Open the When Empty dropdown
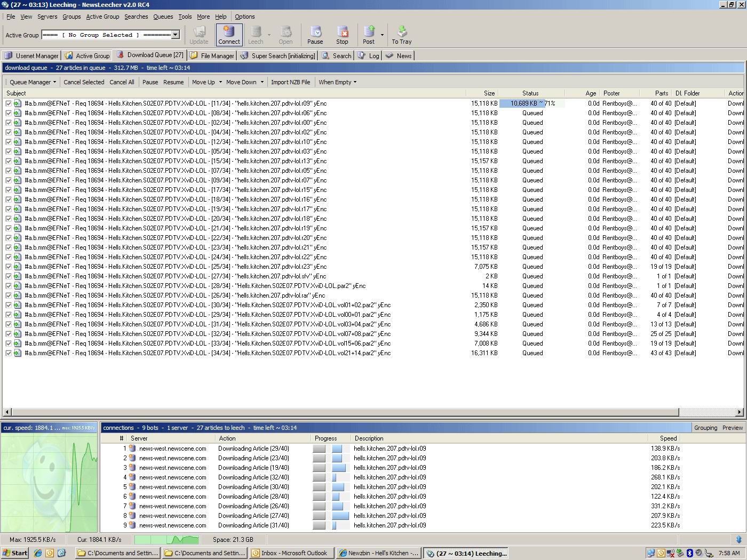 (x=337, y=82)
